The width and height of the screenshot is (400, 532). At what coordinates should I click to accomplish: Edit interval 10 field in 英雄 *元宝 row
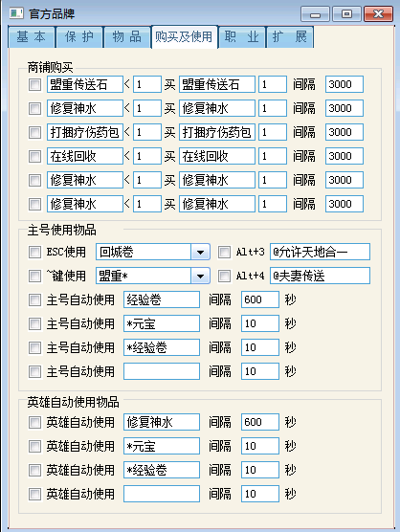coord(260,446)
